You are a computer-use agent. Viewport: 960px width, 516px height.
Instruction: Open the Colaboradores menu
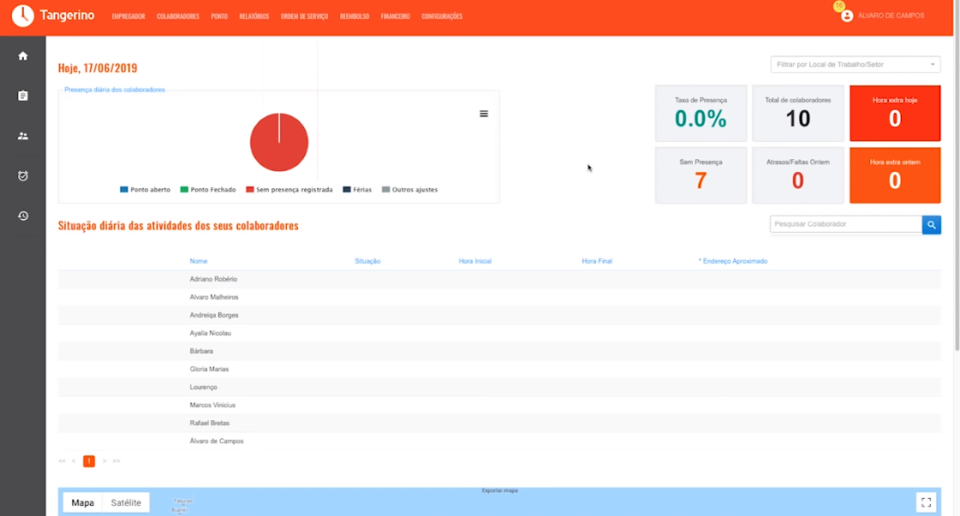(178, 17)
